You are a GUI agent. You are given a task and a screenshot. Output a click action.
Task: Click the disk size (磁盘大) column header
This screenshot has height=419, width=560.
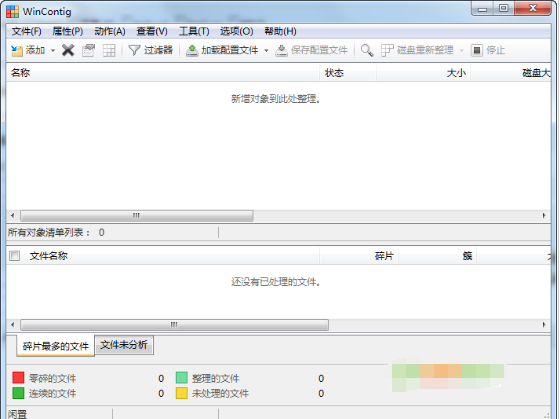tap(511, 73)
